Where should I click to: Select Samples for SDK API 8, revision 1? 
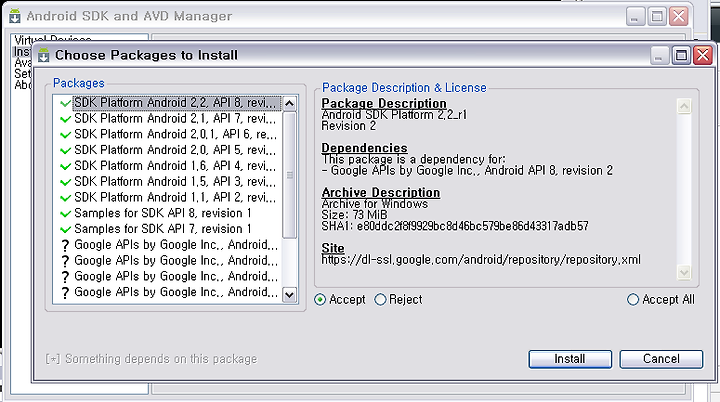tap(168, 213)
